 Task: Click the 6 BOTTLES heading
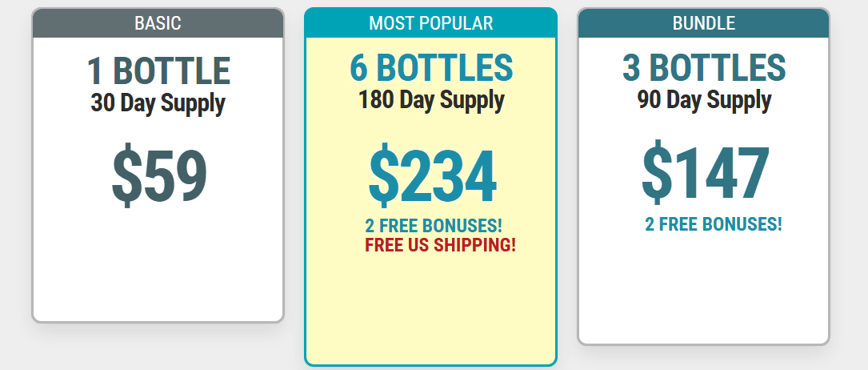431,67
